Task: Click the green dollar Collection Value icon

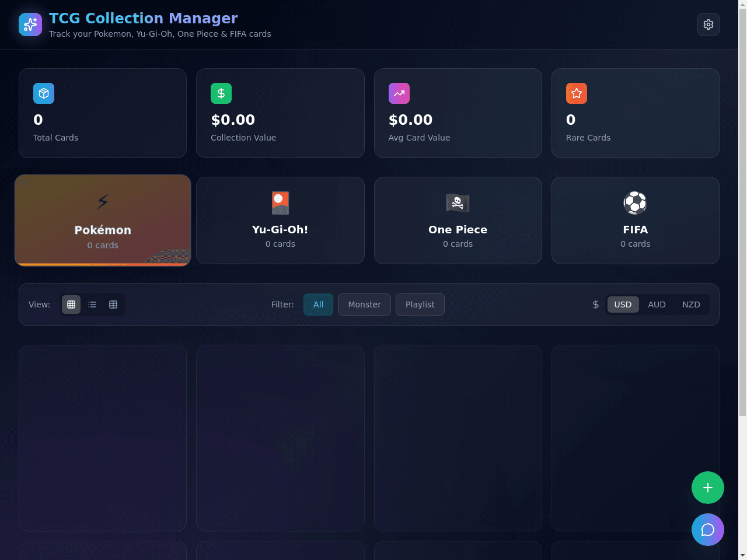Action: tap(221, 93)
